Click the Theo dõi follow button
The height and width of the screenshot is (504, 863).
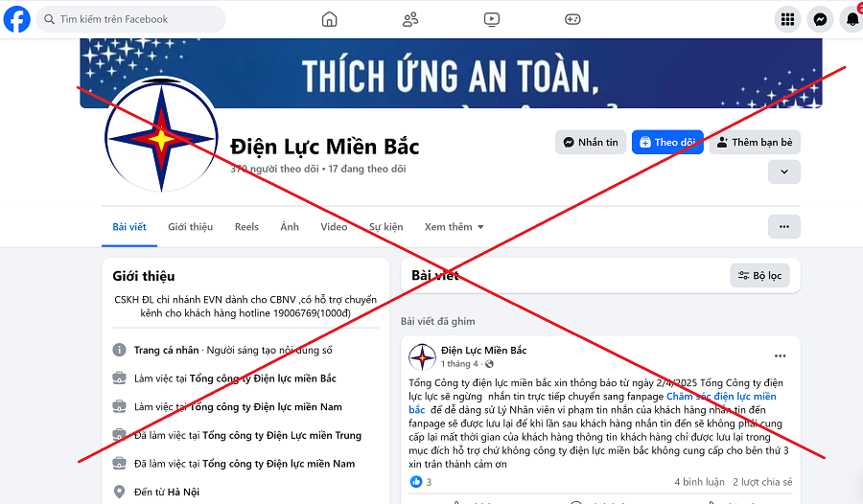[x=667, y=143]
